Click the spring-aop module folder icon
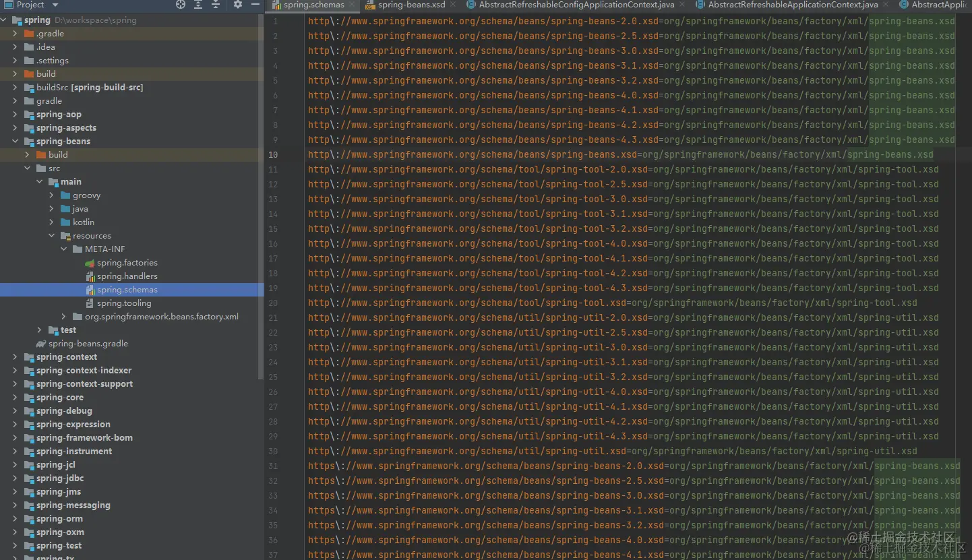 30,115
